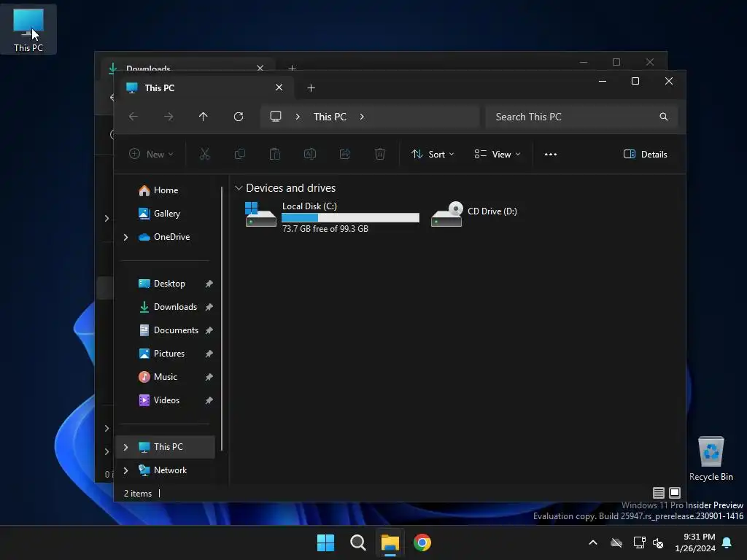Open Videos in navigation pane

(x=166, y=400)
